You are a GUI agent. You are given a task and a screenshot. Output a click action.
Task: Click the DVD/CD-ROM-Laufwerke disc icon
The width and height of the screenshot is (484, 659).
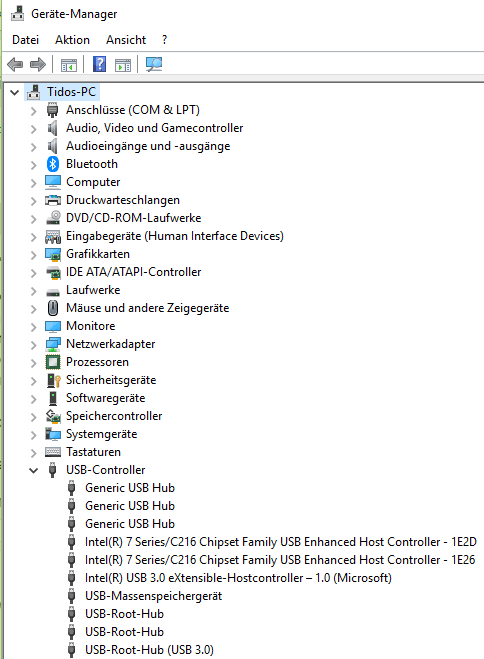pos(53,218)
